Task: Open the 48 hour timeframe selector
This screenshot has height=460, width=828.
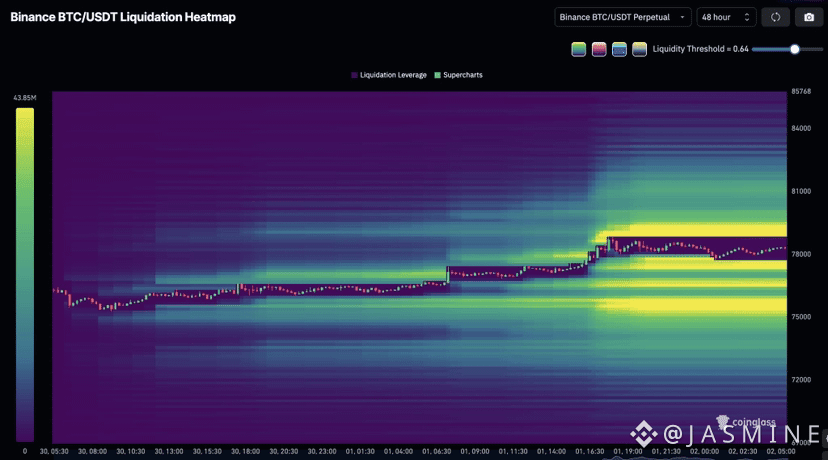Action: pos(726,17)
